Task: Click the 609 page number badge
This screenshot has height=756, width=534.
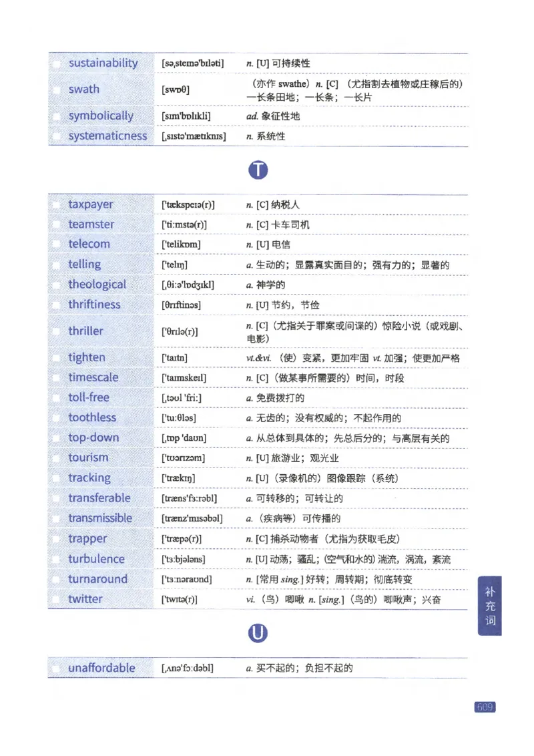Action: [x=485, y=707]
